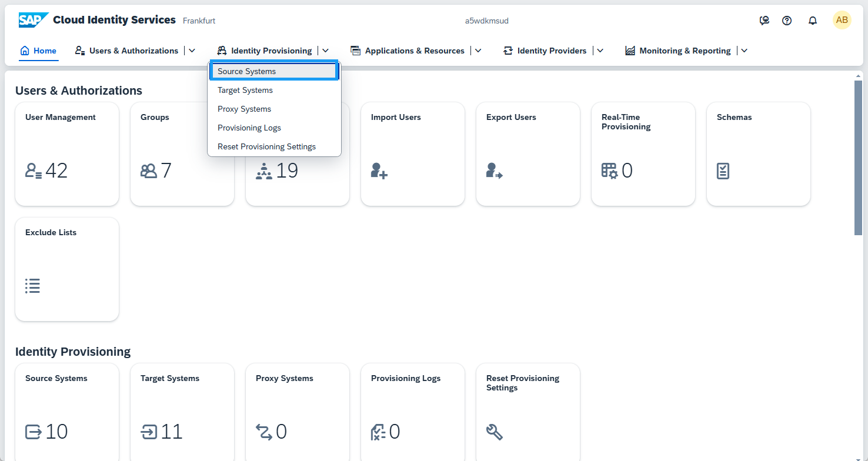
Task: Click the Export Users tile icon
Action: tap(495, 171)
